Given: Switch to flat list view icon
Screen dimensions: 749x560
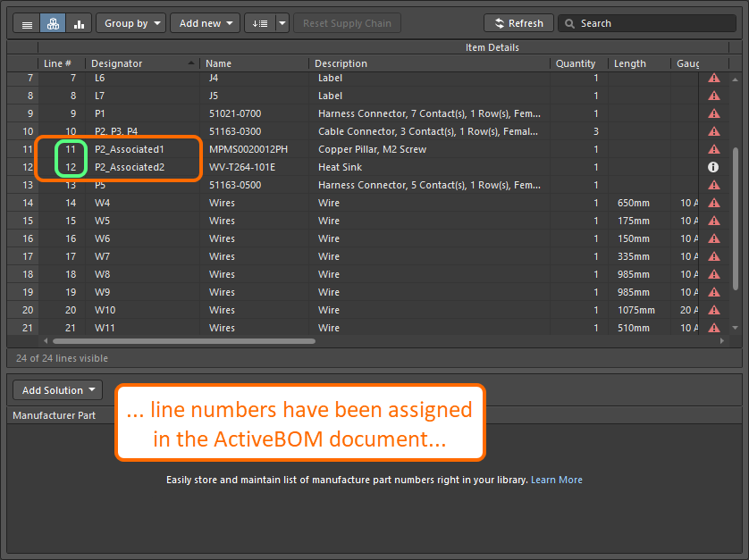Looking at the screenshot, I should [x=27, y=23].
